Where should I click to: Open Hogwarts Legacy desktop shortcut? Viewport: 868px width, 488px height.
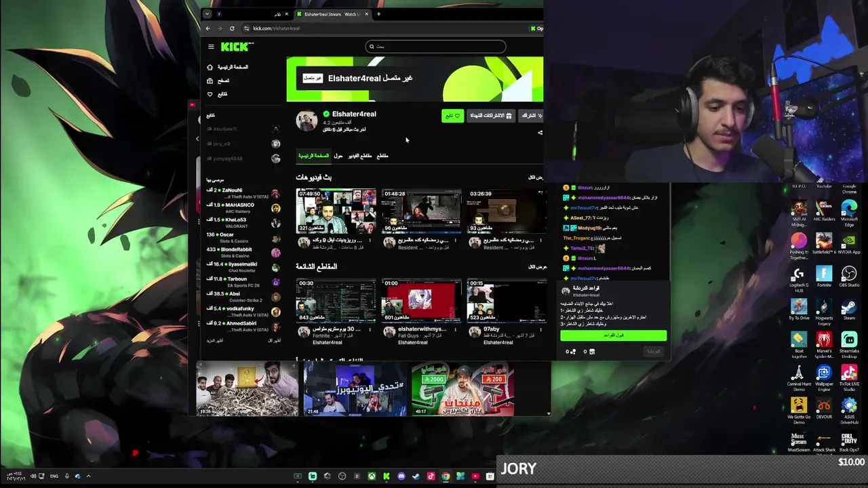point(824,311)
